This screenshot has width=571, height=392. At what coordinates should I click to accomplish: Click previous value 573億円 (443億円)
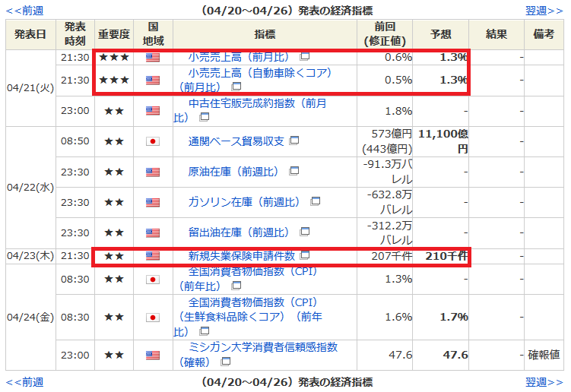pyautogui.click(x=387, y=141)
